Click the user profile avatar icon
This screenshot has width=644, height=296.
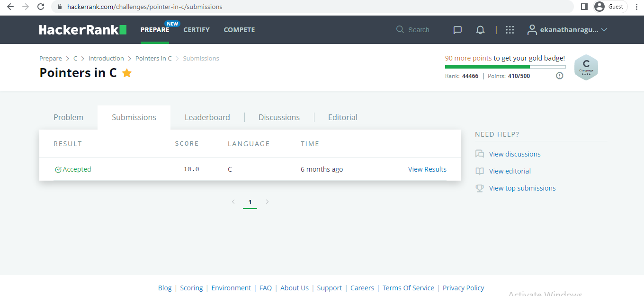(x=532, y=29)
